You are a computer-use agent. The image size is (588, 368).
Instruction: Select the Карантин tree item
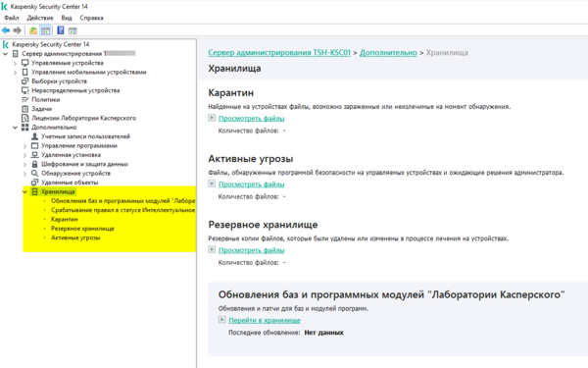pyautogui.click(x=65, y=219)
